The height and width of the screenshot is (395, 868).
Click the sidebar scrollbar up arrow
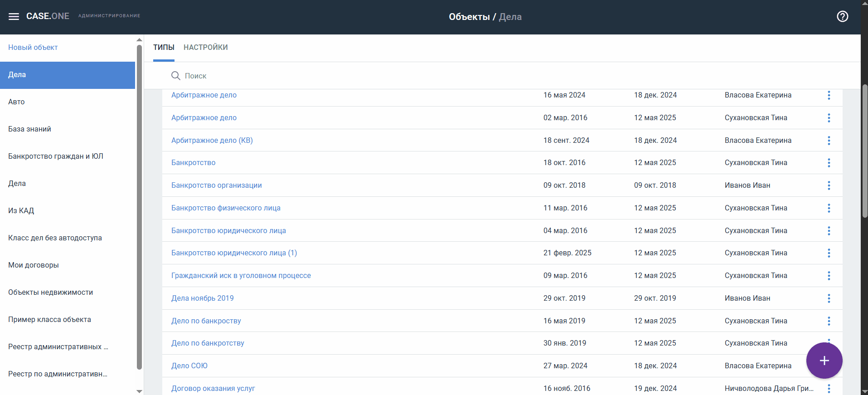click(139, 40)
